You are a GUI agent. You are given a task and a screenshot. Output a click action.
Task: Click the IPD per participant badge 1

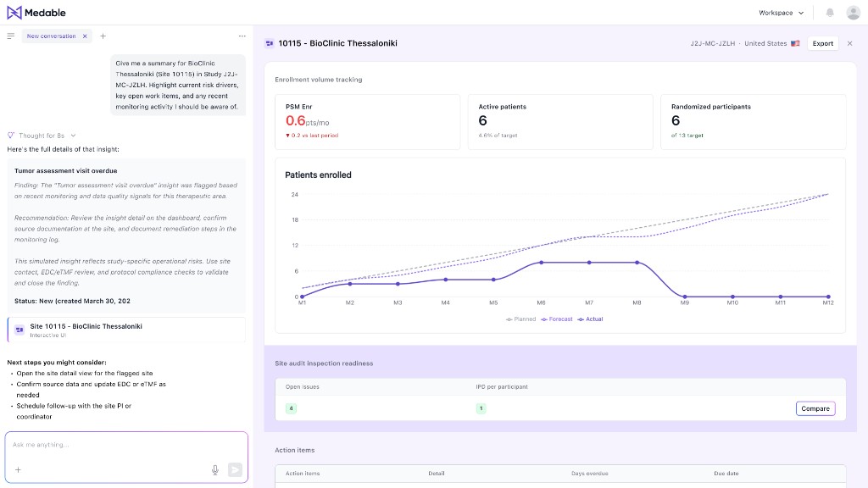point(481,408)
